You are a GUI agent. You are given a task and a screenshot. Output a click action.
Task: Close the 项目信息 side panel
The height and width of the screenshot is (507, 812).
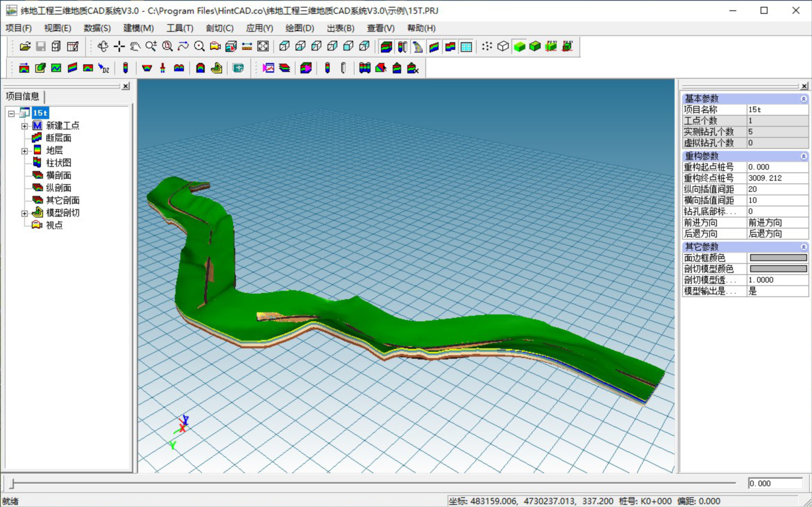(x=125, y=86)
